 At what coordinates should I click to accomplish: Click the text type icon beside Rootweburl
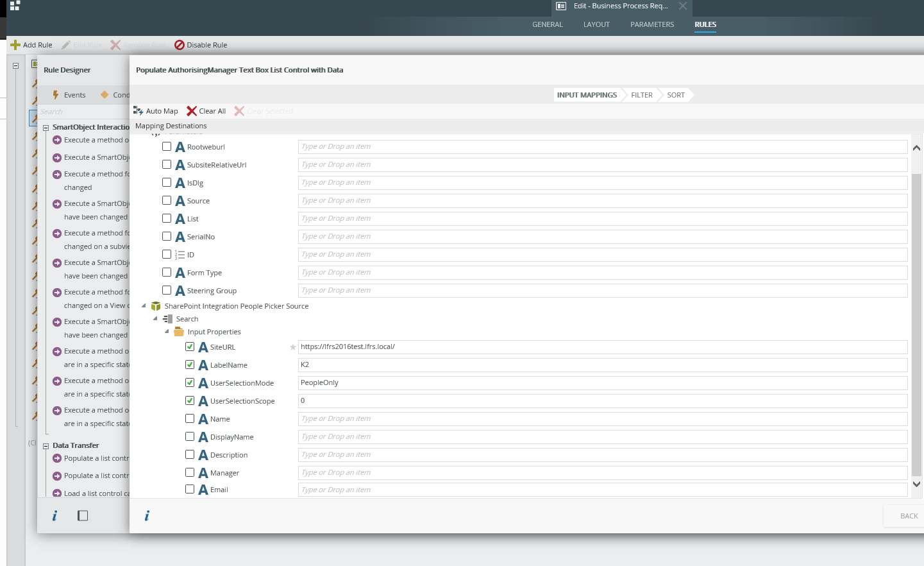point(180,147)
